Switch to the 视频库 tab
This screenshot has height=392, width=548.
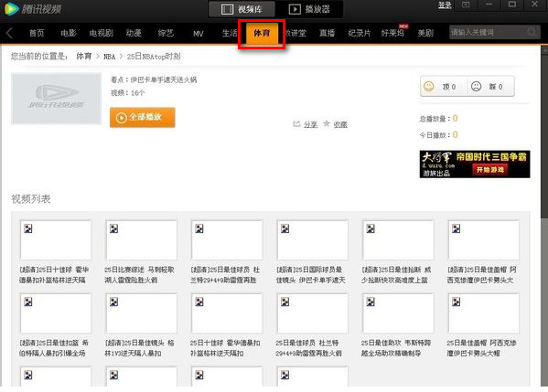[242, 9]
